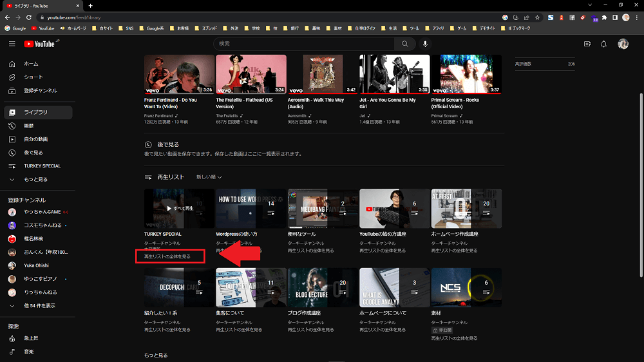Open the Google系 bookmark folder
644x362 pixels.
click(x=151, y=28)
